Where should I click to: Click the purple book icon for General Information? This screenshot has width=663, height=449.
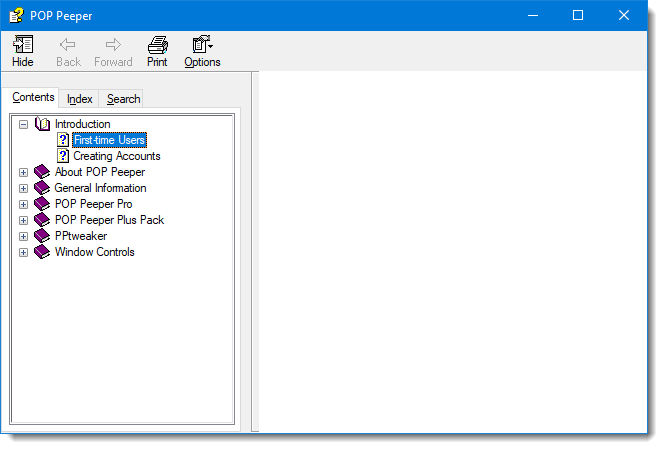click(42, 188)
